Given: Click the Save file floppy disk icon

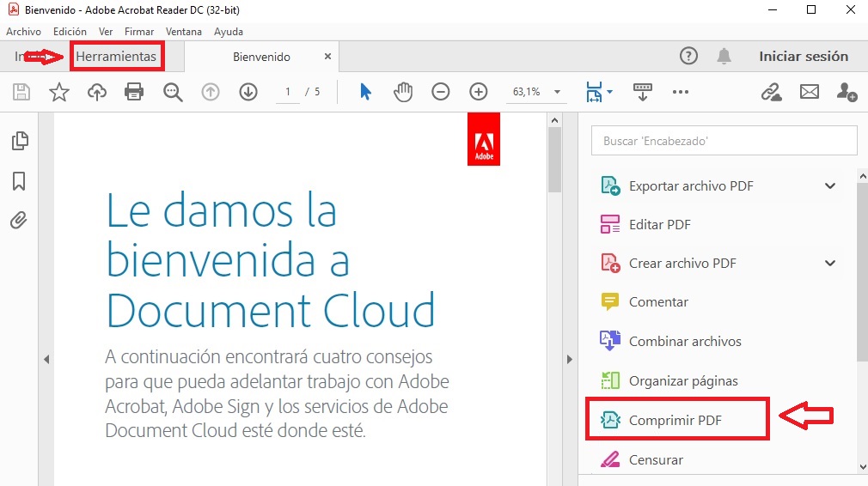Looking at the screenshot, I should (21, 92).
